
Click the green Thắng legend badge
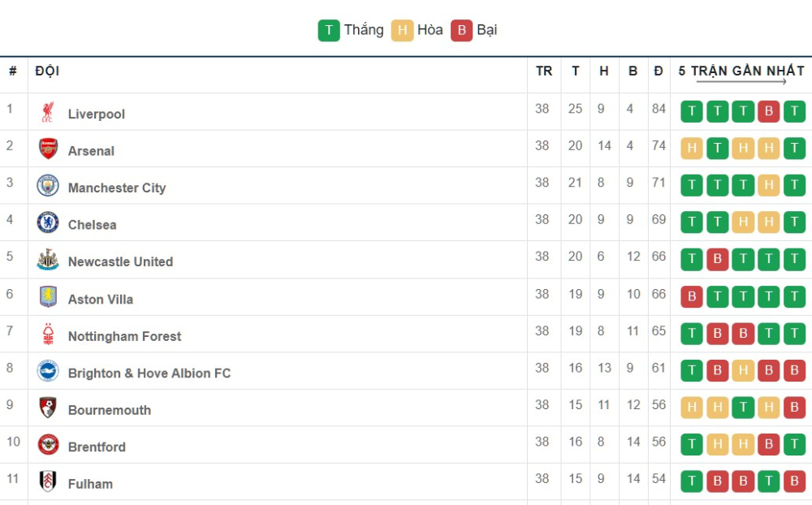pos(329,31)
